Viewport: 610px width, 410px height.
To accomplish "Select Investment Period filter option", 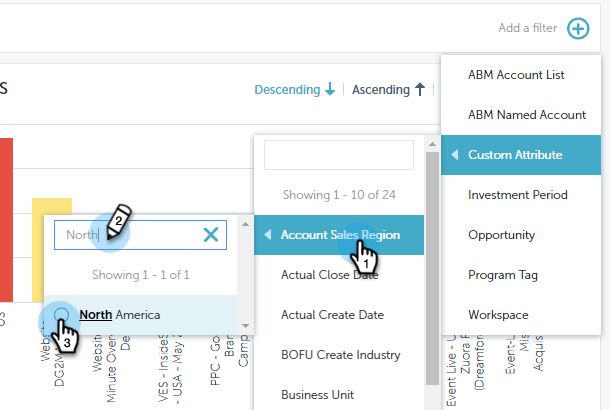I will point(518,195).
